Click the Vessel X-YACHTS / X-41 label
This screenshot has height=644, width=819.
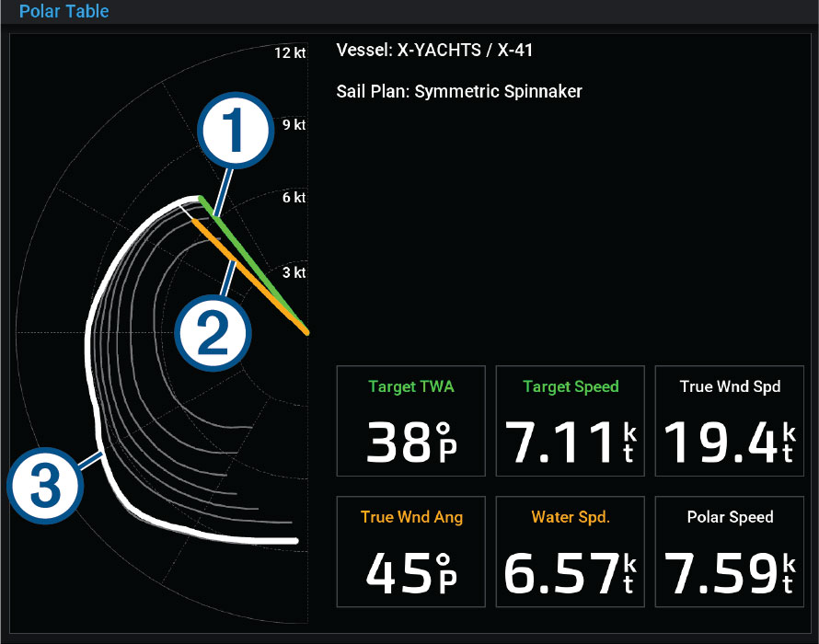(x=435, y=51)
